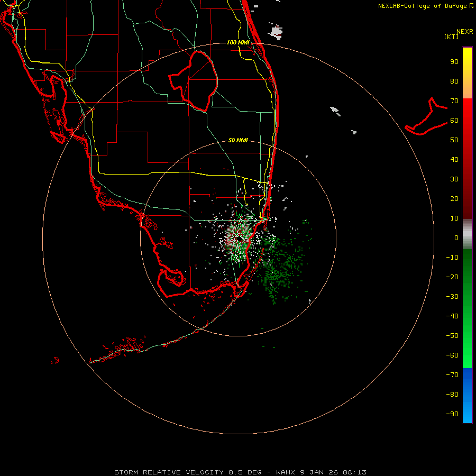Click the -50 value on velocity scale

[452, 335]
